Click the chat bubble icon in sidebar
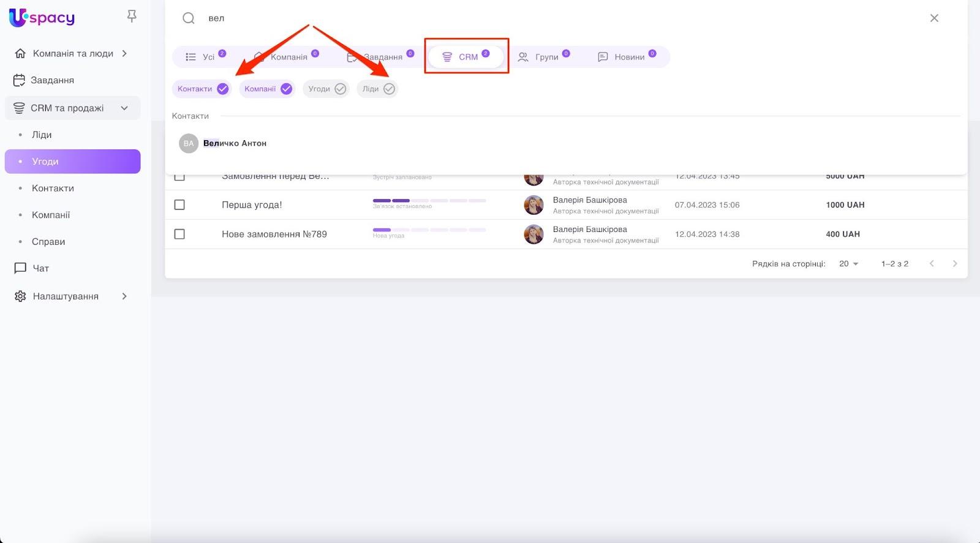The width and height of the screenshot is (980, 543). (20, 268)
